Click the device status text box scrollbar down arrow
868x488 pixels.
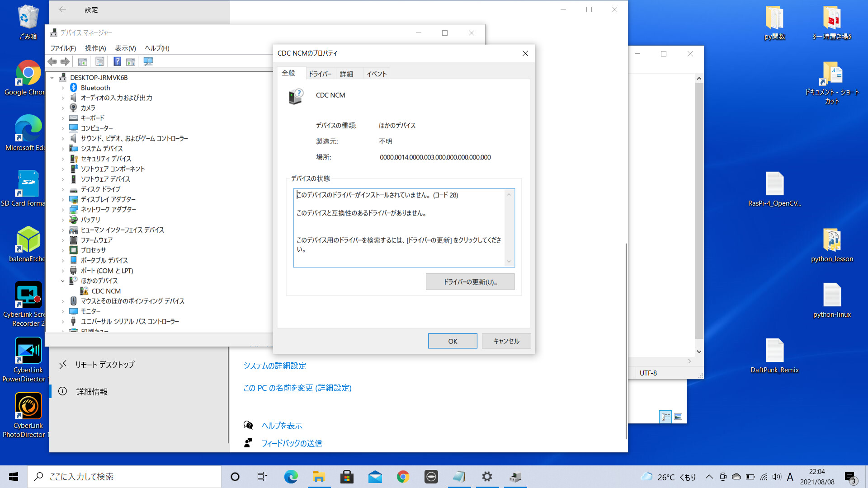tap(509, 262)
